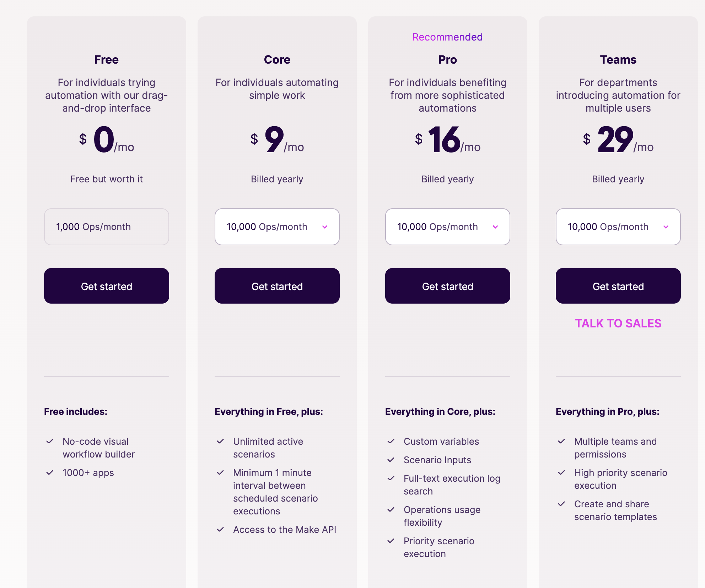Click Get started for the Teams plan

point(618,286)
